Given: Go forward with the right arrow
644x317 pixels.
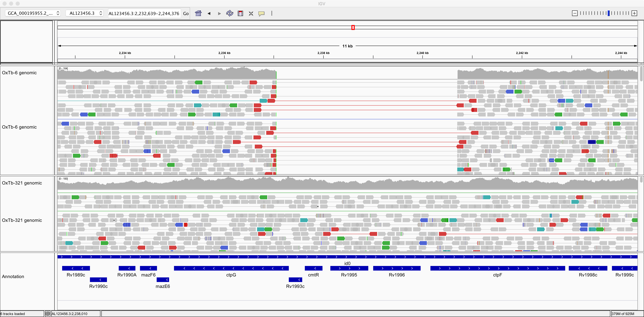Looking at the screenshot, I should tap(219, 13).
